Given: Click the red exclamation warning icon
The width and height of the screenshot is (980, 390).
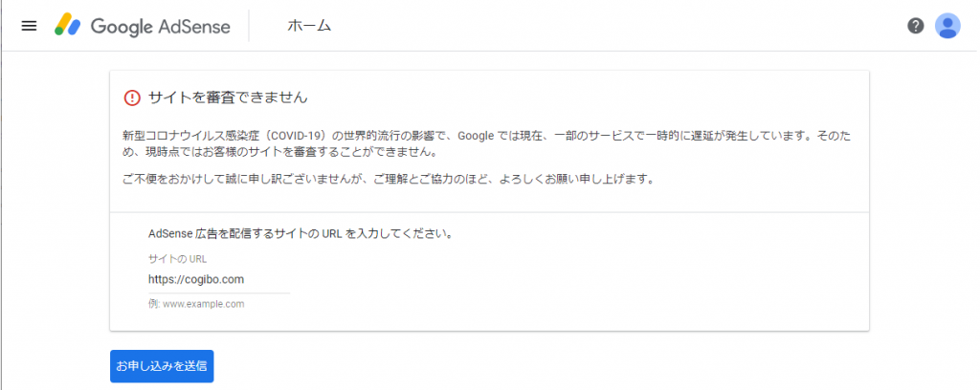Looking at the screenshot, I should click(x=132, y=97).
